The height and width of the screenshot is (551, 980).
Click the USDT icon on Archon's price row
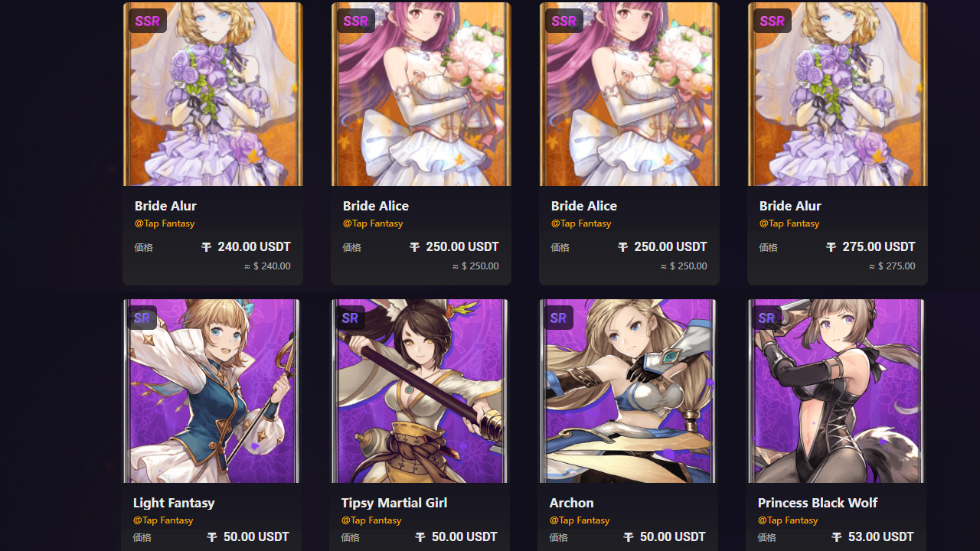pos(628,536)
